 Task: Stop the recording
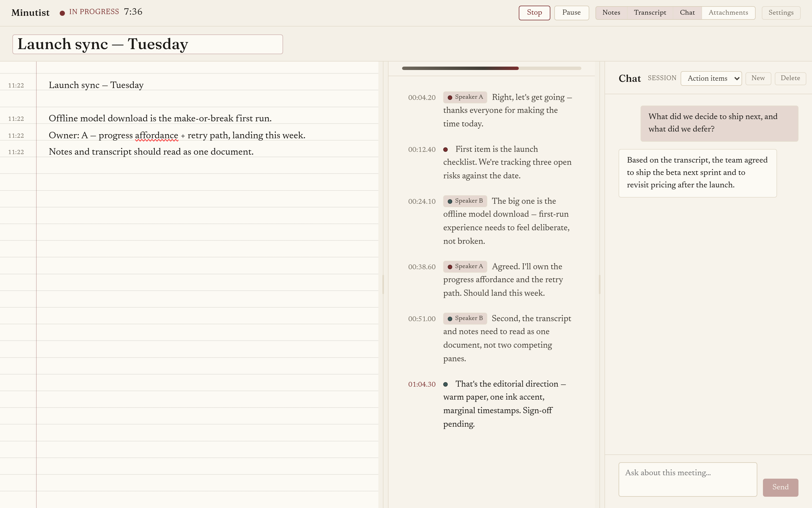534,13
